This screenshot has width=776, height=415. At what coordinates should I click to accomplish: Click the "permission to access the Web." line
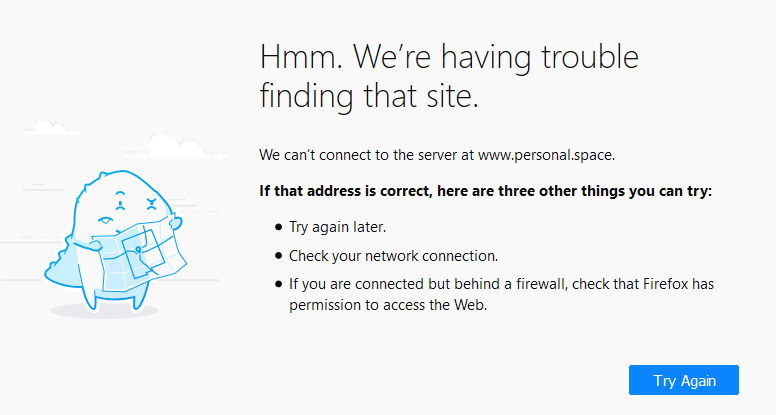click(x=388, y=306)
